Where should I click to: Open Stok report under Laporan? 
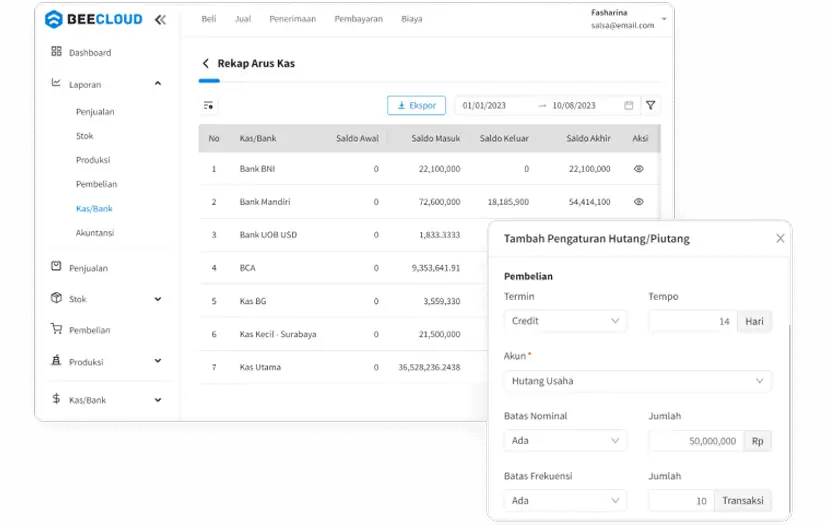84,136
